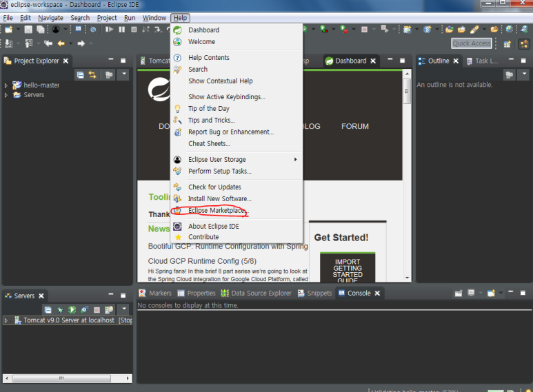Screen dimensions: 533x392
Task: Click the Check for Updates icon
Action: coord(177,187)
